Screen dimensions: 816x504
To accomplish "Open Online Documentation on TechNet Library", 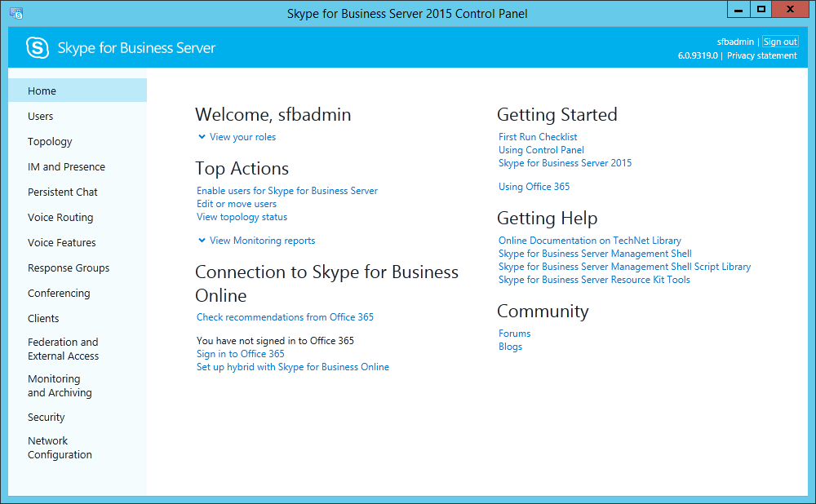I will click(590, 241).
